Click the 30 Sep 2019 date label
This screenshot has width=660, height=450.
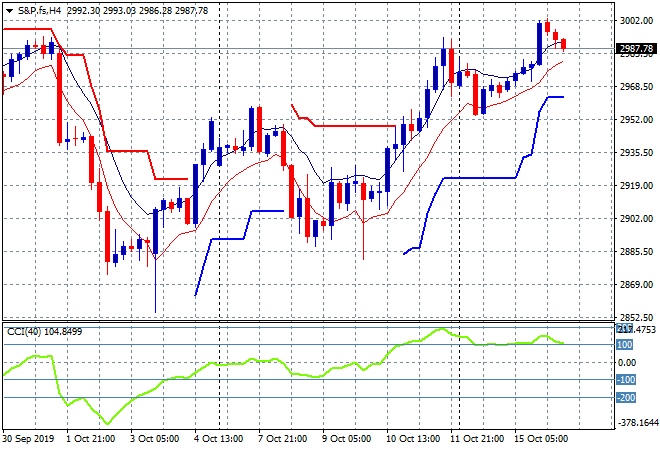[x=28, y=439]
